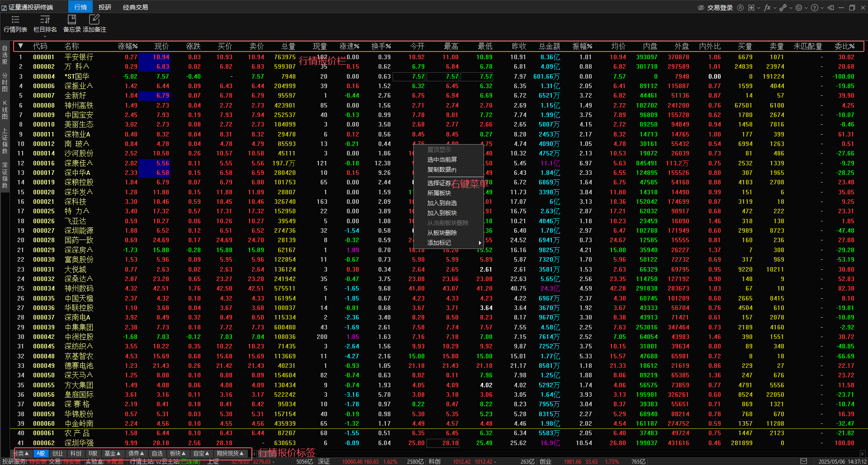
Task: Switch to the 投研 tab
Action: (x=105, y=7)
